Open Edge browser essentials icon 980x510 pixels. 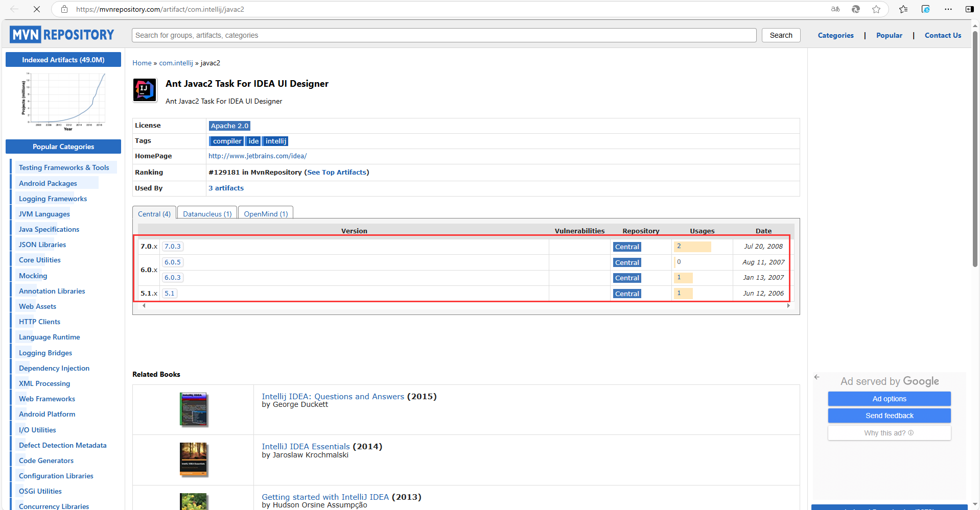click(926, 9)
